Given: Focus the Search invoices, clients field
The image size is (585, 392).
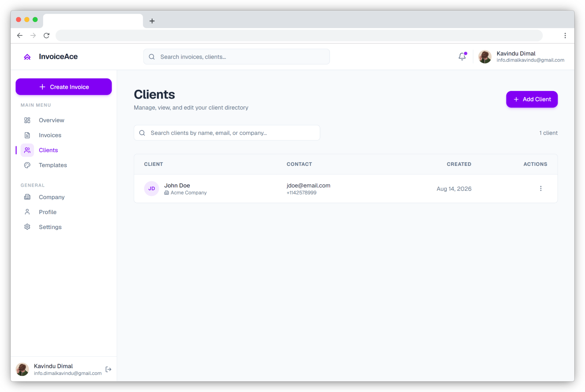Looking at the screenshot, I should pyautogui.click(x=237, y=57).
